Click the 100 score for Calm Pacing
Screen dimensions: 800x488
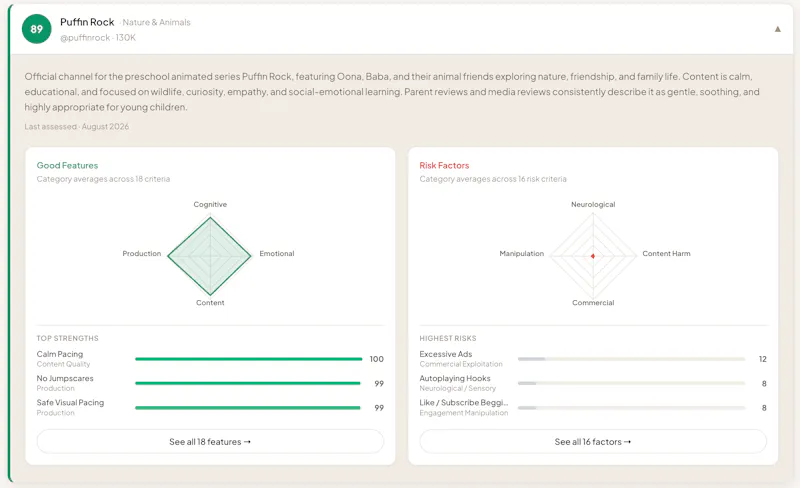377,359
